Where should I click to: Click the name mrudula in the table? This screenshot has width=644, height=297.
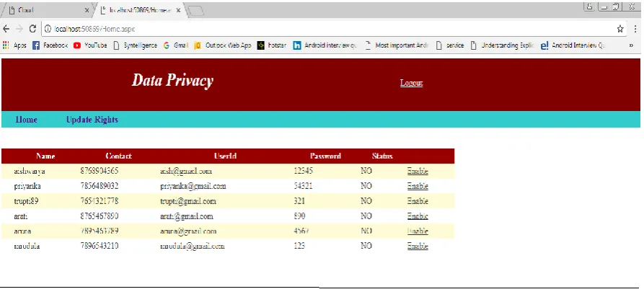(x=27, y=246)
